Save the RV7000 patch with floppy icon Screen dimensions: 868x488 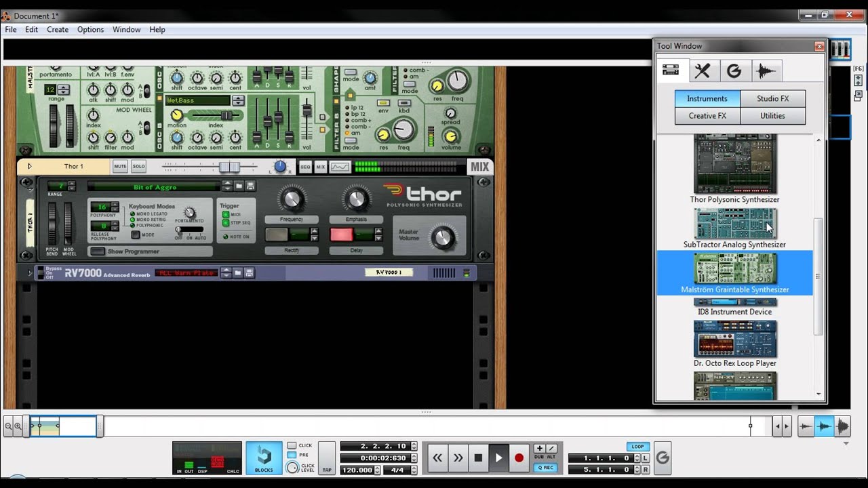pyautogui.click(x=250, y=272)
